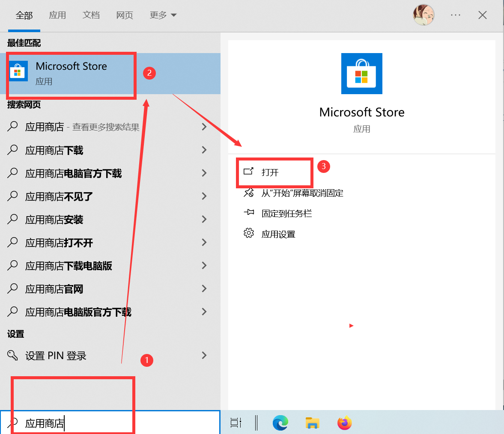Screen dimensions: 504x434
Task: Expand arrow for 设置 PIN 登录
Action: tap(204, 355)
